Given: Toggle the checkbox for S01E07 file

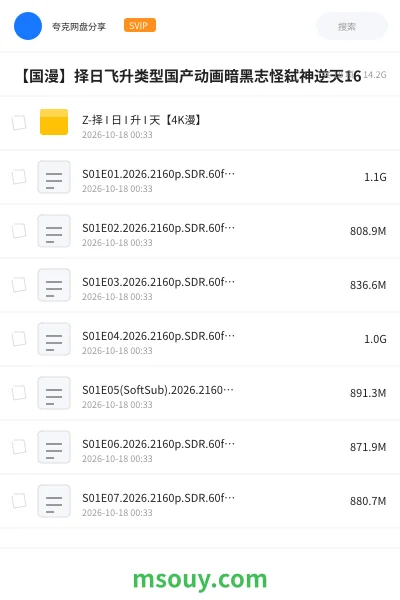Looking at the screenshot, I should (x=19, y=501).
